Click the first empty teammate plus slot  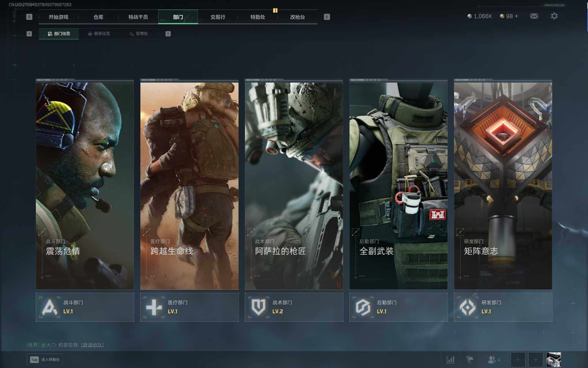pos(518,359)
